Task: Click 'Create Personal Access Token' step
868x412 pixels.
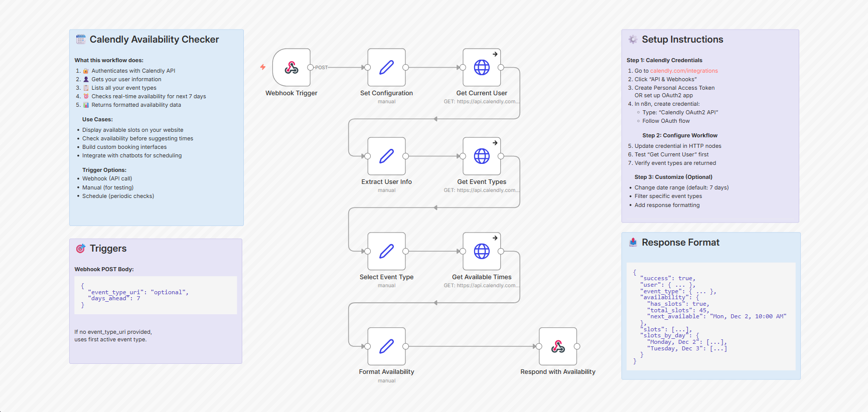Action: 674,88
